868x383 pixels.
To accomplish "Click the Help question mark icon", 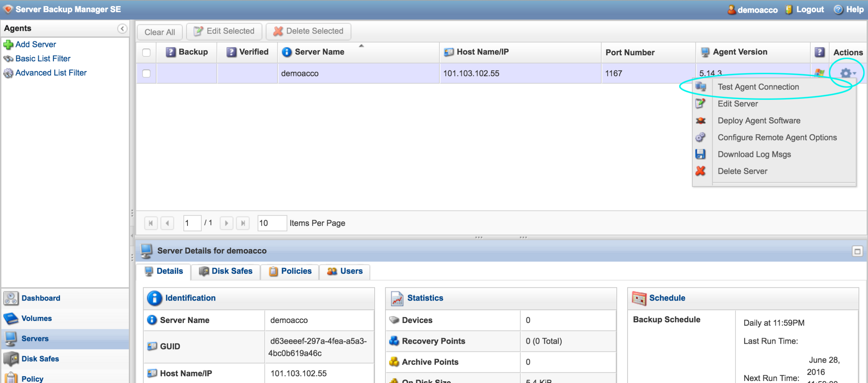I will point(838,9).
